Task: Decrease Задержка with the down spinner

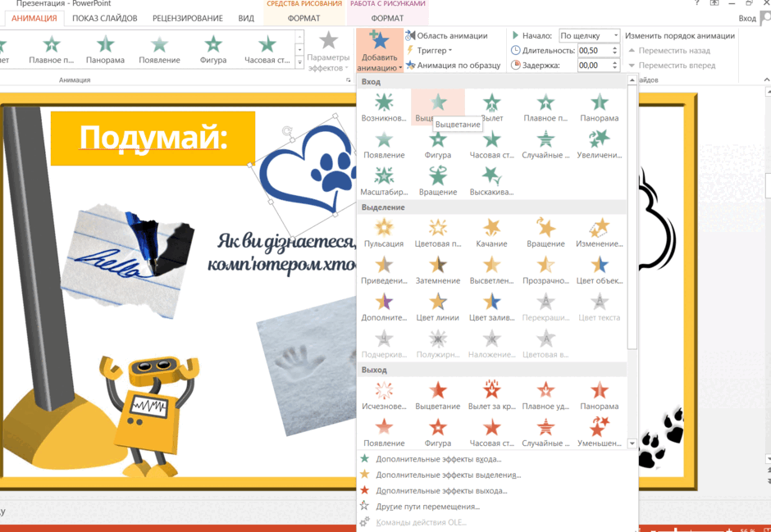Action: 614,68
